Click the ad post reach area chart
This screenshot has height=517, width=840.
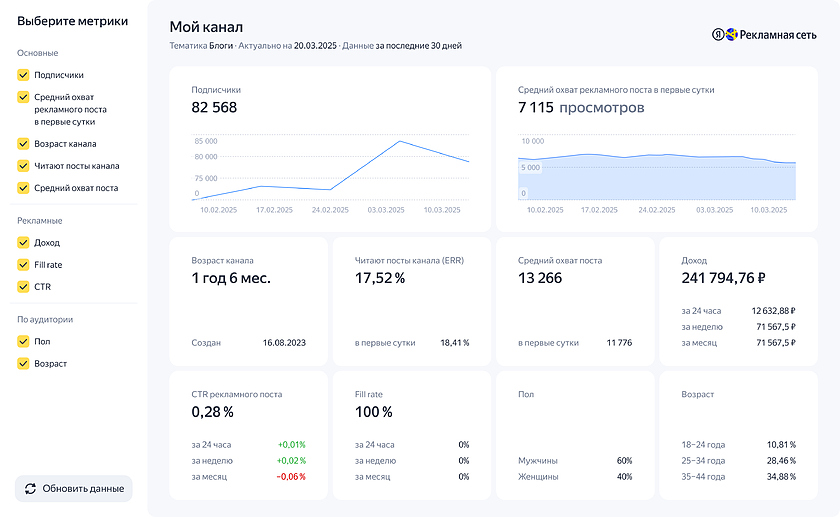click(656, 177)
